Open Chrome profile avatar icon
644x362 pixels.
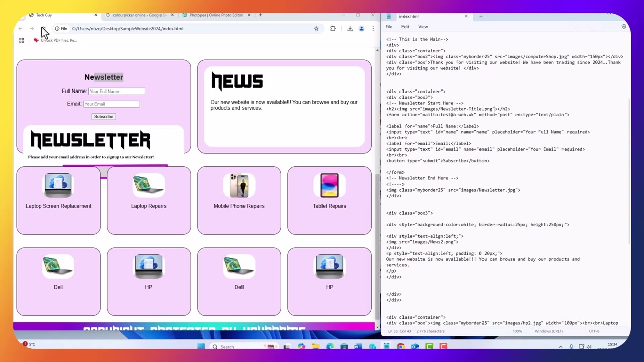pyautogui.click(x=361, y=29)
